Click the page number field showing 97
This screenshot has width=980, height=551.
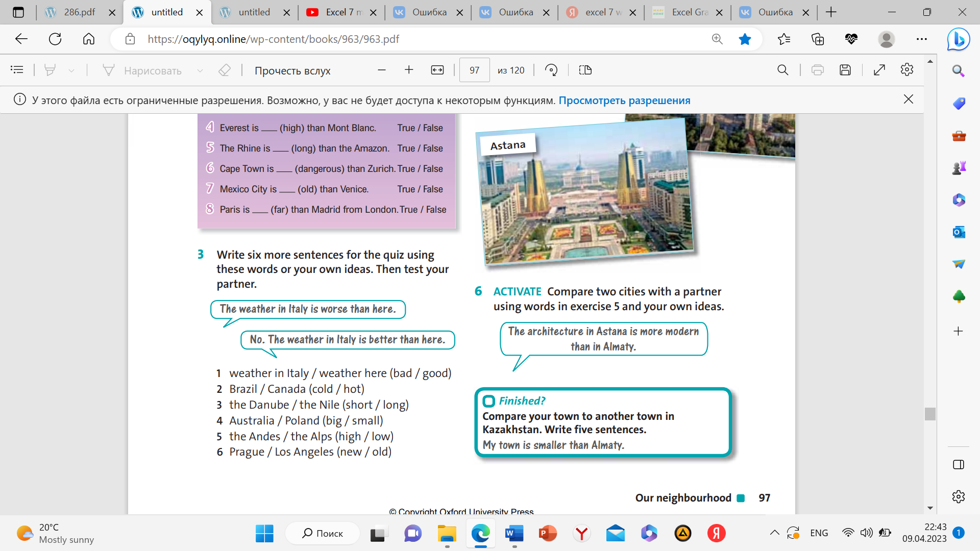tap(474, 70)
